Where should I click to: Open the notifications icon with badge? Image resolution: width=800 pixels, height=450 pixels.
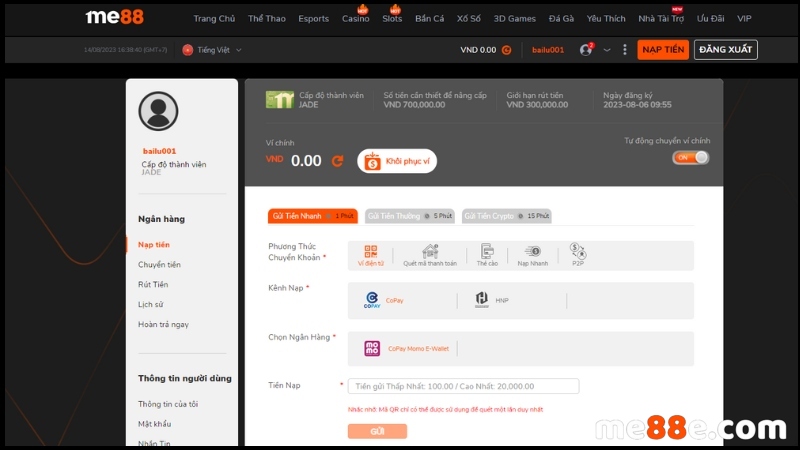point(586,49)
